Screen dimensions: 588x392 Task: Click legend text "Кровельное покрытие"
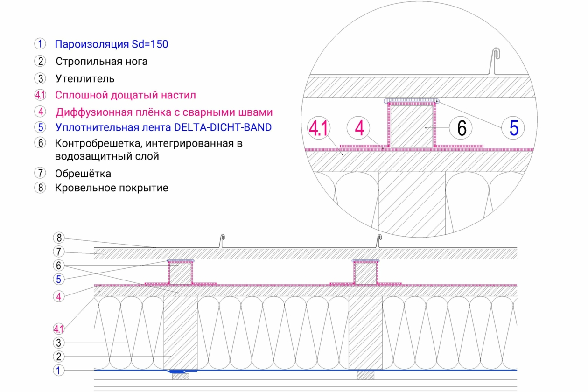[112, 188]
